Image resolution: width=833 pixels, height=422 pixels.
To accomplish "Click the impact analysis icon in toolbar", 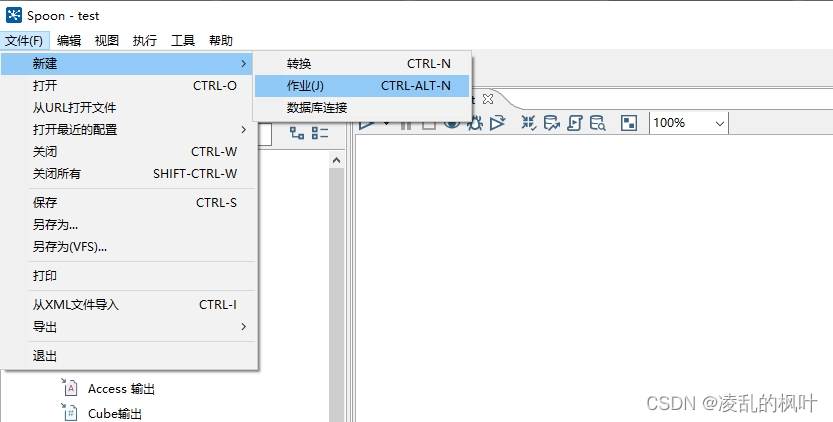I will pos(551,123).
